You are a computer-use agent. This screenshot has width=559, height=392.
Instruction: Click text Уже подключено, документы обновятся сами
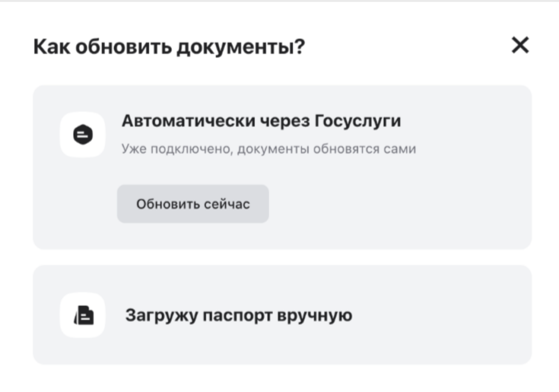click(x=269, y=148)
